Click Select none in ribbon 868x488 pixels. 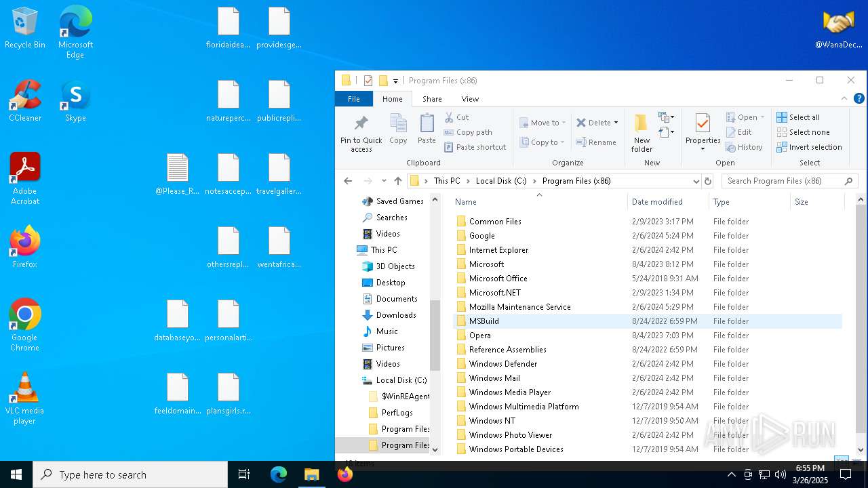[803, 132]
